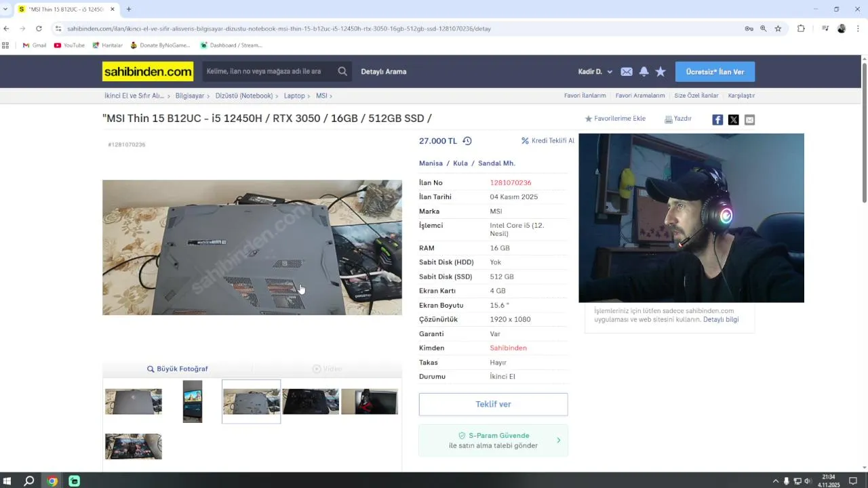Click Ücretsiz İlan Ver button
This screenshot has height=488, width=868.
tap(715, 71)
